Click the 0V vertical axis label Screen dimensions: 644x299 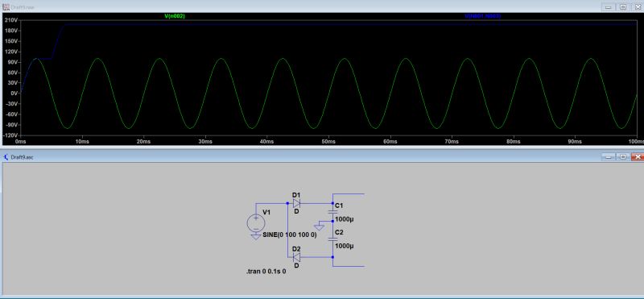click(x=13, y=93)
